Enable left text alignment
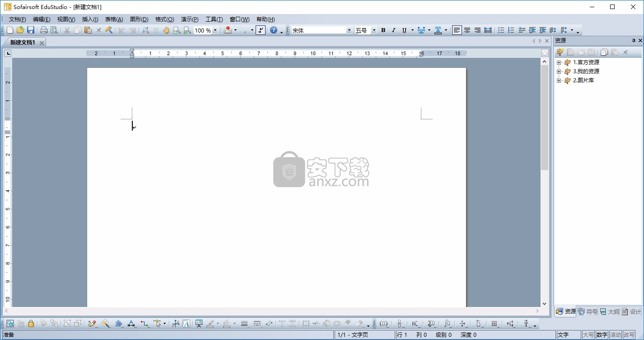This screenshot has width=644, height=340. click(457, 30)
